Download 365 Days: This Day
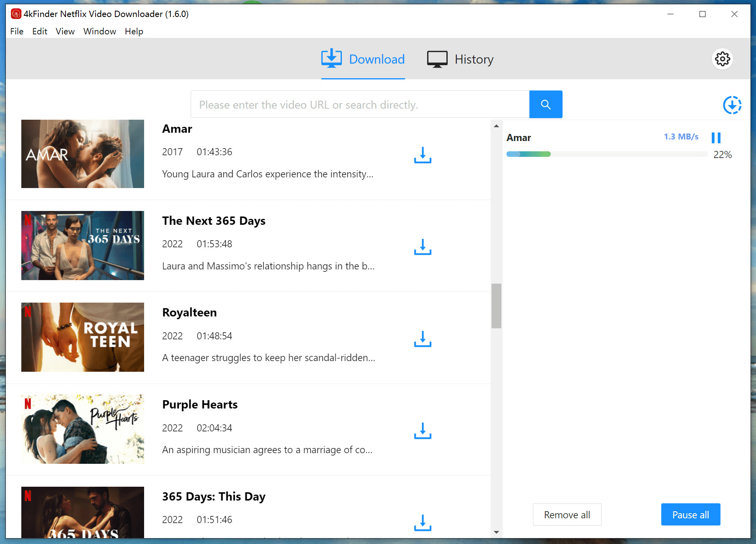This screenshot has height=544, width=756. [422, 523]
